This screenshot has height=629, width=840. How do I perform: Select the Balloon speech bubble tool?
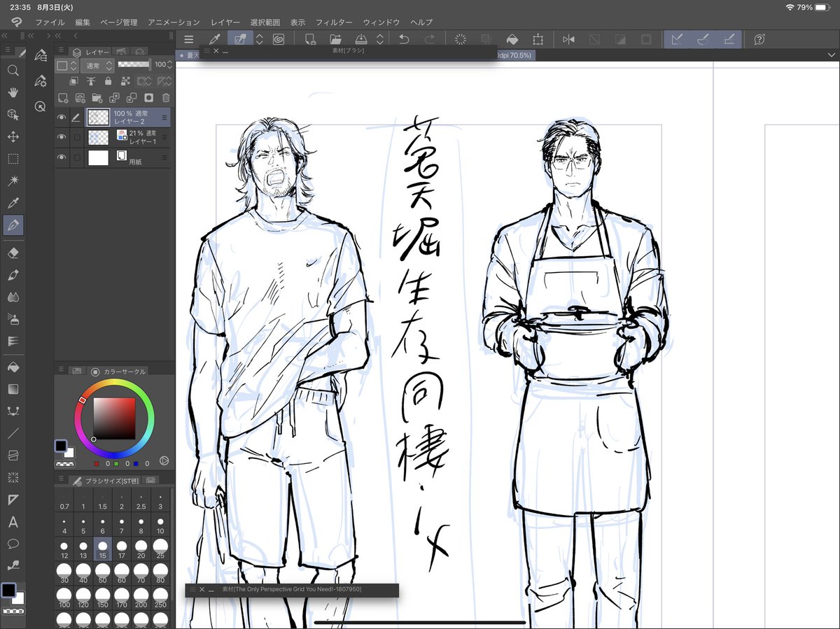(x=13, y=544)
